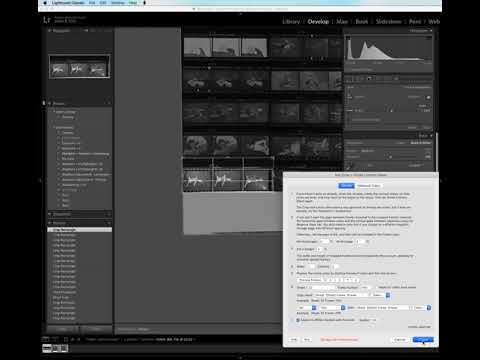
Task: Click the Paste settings button
Action: [96, 329]
